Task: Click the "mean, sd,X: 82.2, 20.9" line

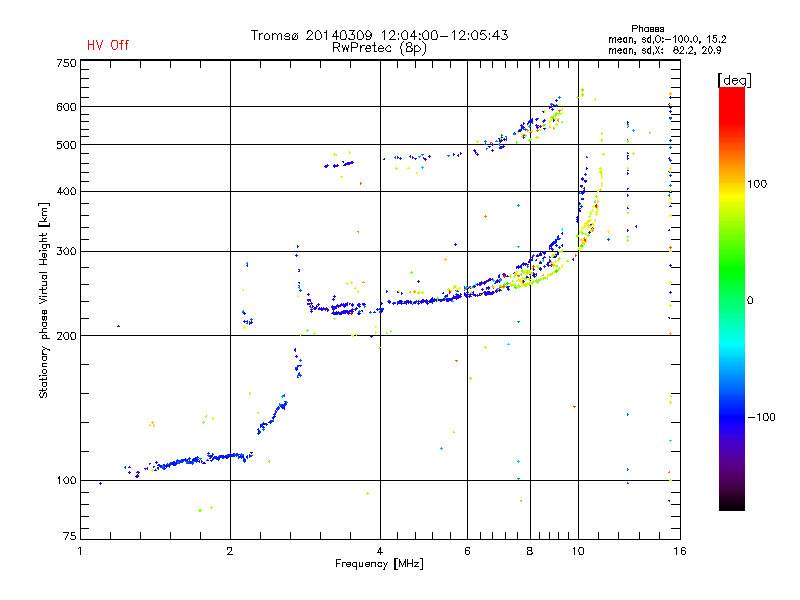Action: 664,51
